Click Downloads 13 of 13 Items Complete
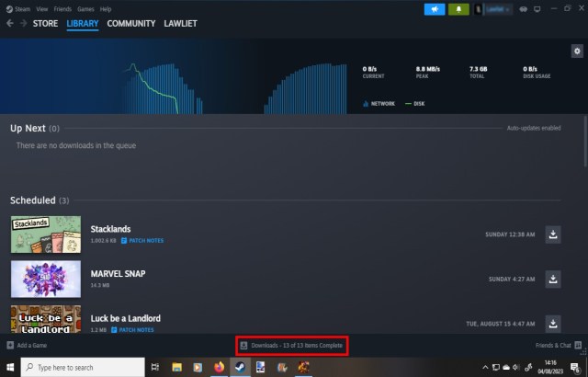The height and width of the screenshot is (377, 588). [292, 346]
